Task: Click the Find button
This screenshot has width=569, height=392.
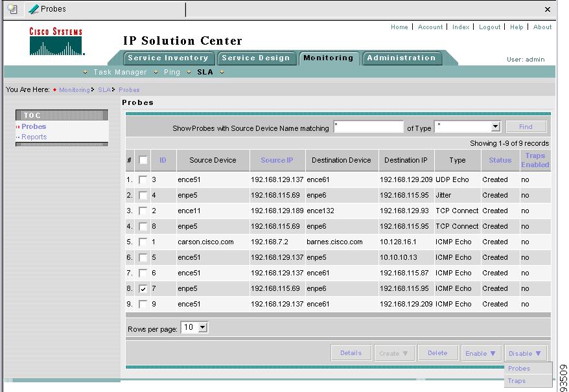Action: tap(526, 127)
